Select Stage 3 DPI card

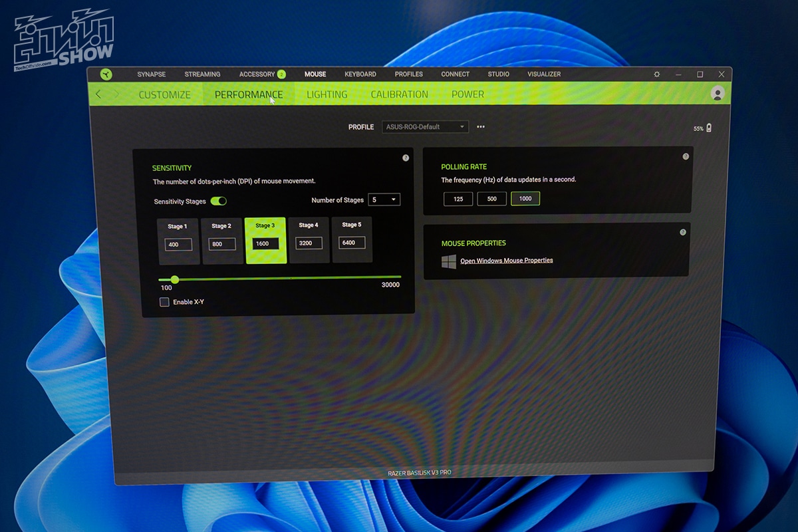point(265,241)
